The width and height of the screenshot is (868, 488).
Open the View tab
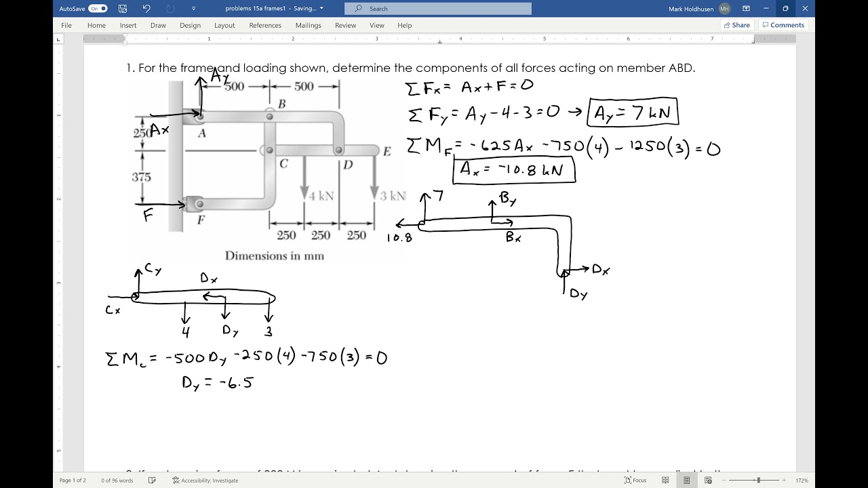377,25
